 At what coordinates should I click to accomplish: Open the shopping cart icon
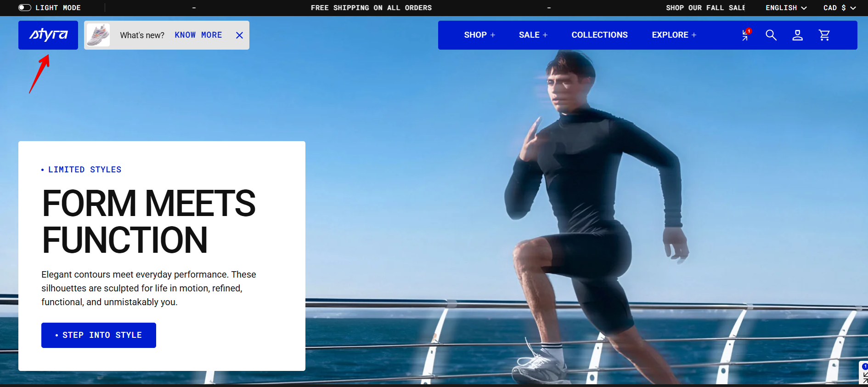tap(824, 35)
